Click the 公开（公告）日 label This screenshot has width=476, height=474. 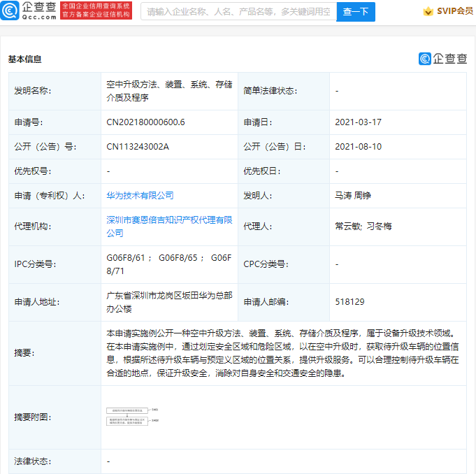point(275,147)
